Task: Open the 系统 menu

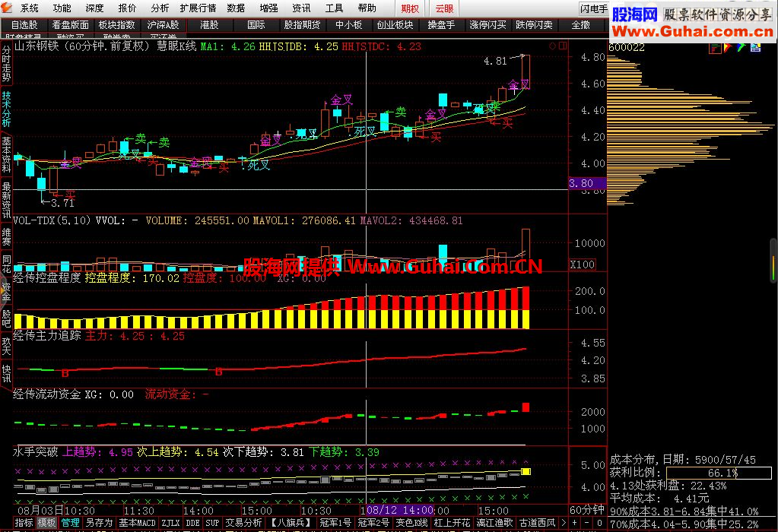Action: point(30,8)
